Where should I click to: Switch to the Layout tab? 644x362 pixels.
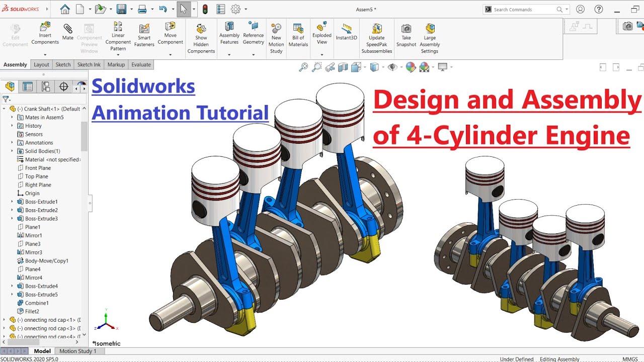click(x=41, y=64)
